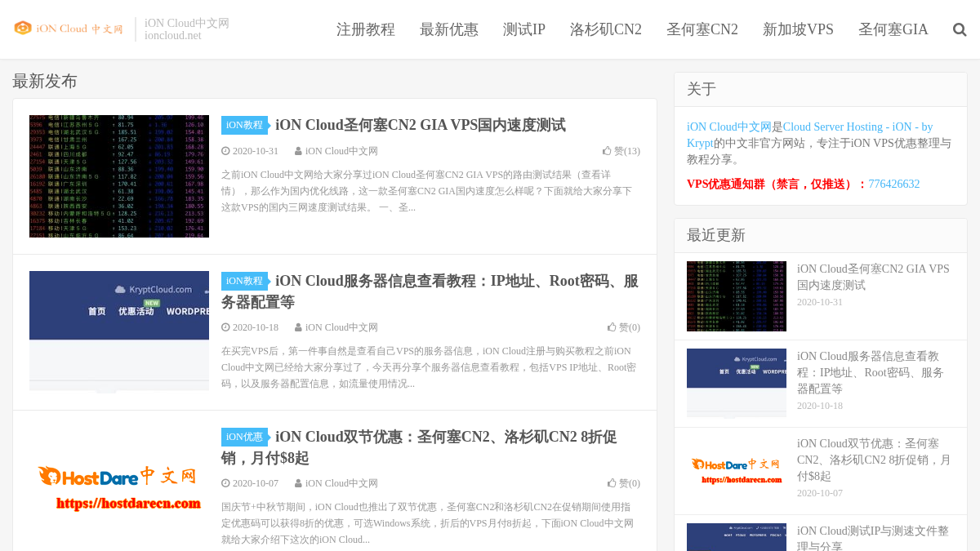Click iON教程 tag on the speed test post
Image resolution: width=980 pixels, height=551 pixels.
point(244,125)
